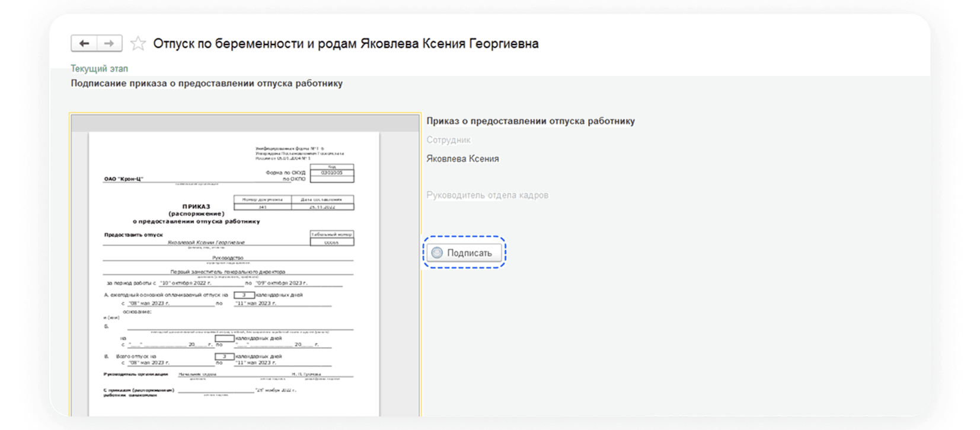
Task: Select the stage text Подписание приказа
Action: click(206, 84)
